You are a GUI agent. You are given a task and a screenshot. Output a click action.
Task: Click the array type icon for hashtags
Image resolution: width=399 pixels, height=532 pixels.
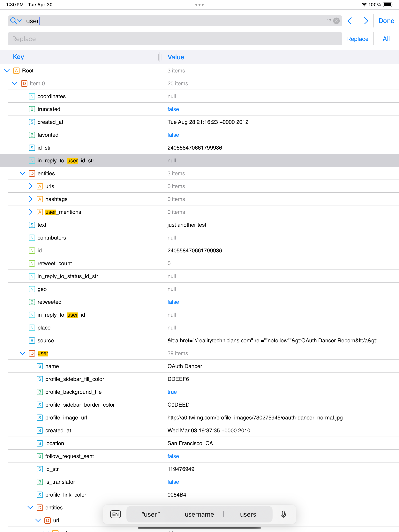(x=40, y=199)
